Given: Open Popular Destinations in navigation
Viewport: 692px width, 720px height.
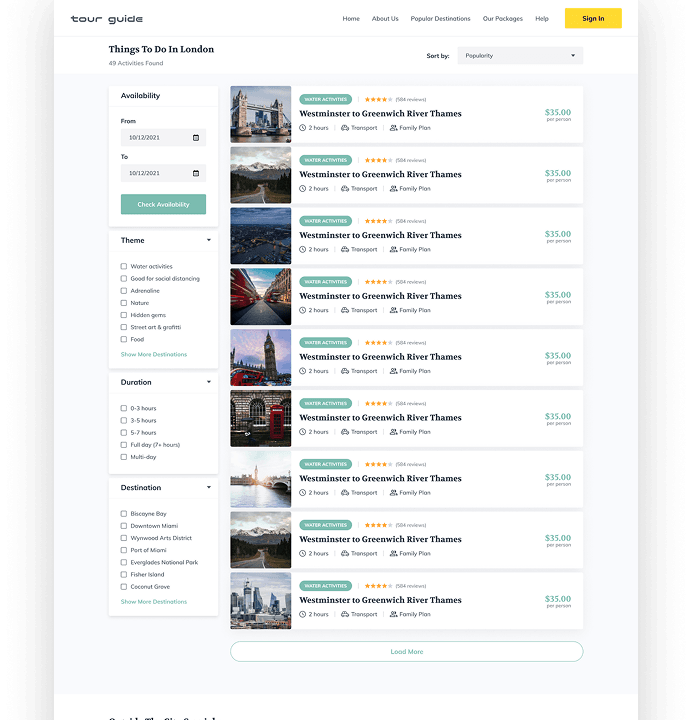Looking at the screenshot, I should click(x=440, y=19).
